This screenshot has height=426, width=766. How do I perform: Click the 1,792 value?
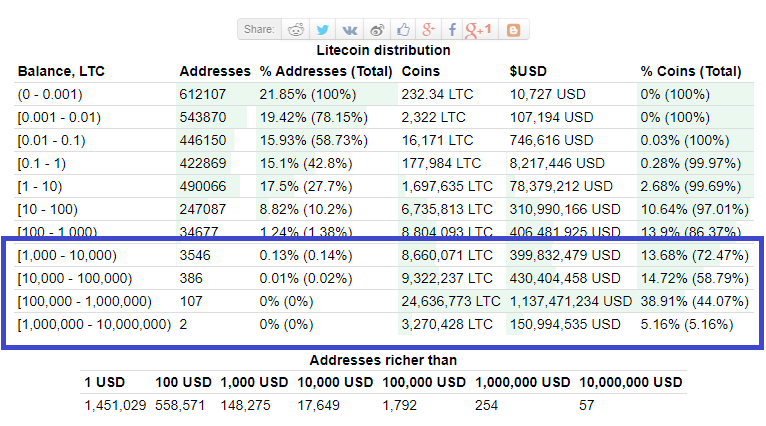(399, 405)
